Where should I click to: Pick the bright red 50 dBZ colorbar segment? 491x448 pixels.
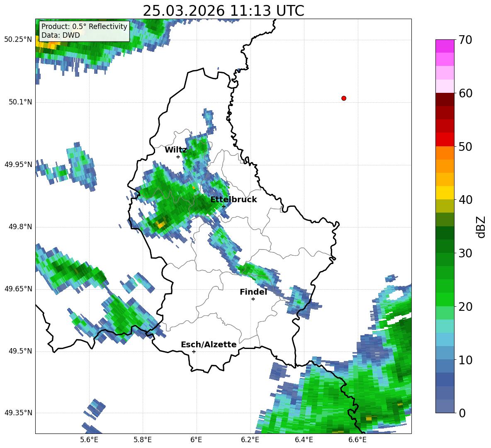pyautogui.click(x=445, y=140)
